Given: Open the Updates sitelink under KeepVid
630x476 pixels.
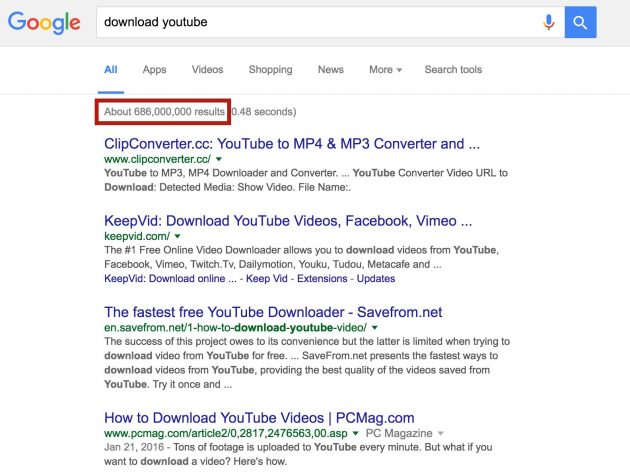Looking at the screenshot, I should pyautogui.click(x=376, y=278).
